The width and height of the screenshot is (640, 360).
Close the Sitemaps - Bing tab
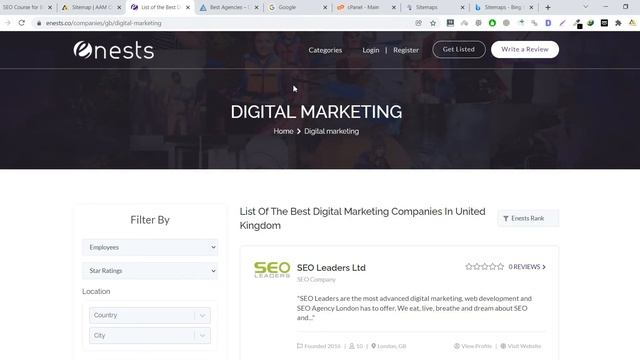click(531, 7)
